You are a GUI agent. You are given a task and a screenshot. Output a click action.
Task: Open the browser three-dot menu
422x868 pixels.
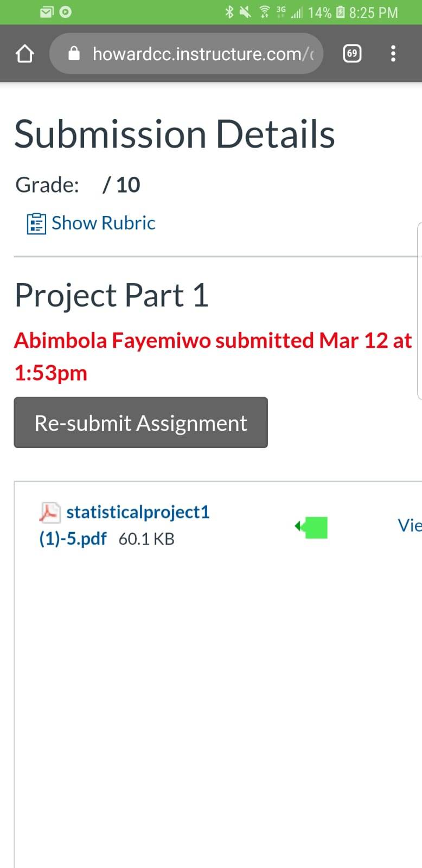pos(393,53)
